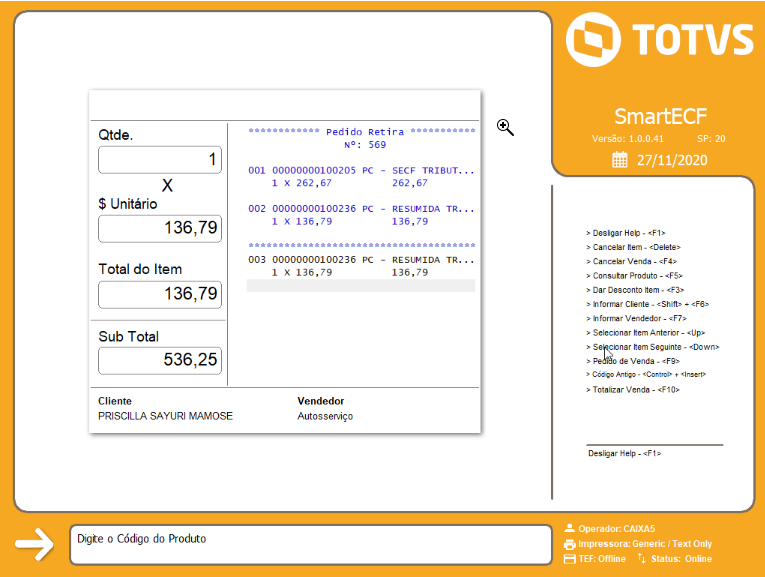Image resolution: width=765 pixels, height=577 pixels.
Task: Click the calendar icon next to 27/11/2020
Action: point(620,160)
